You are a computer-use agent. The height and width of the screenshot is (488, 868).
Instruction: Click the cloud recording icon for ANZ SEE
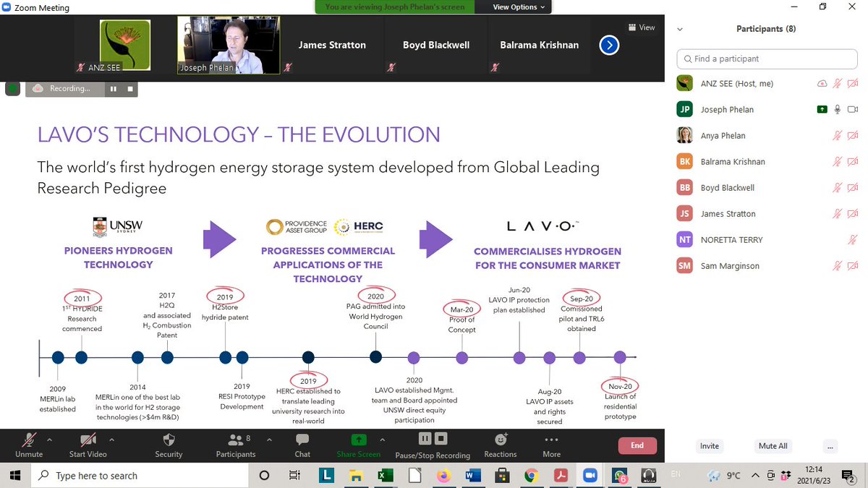pos(822,84)
